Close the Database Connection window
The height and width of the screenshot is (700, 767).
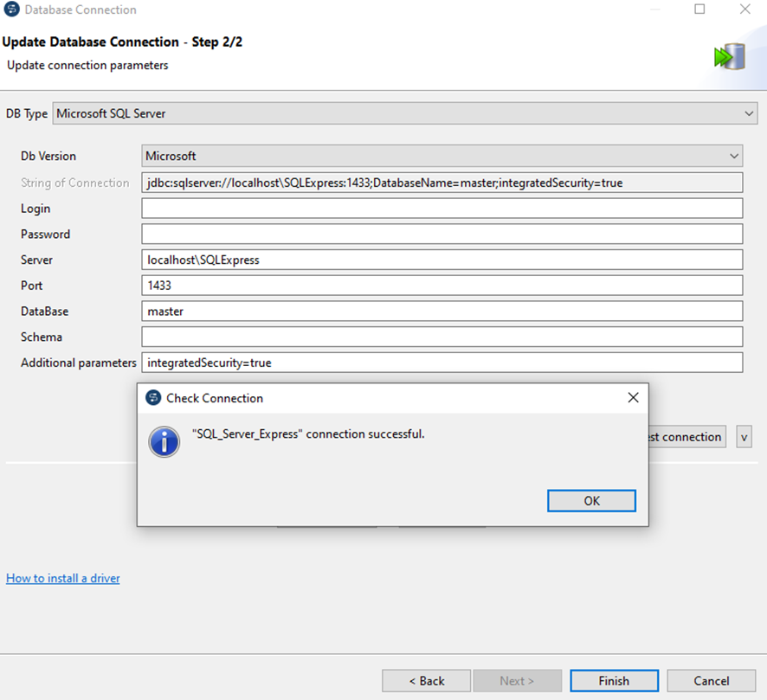744,10
